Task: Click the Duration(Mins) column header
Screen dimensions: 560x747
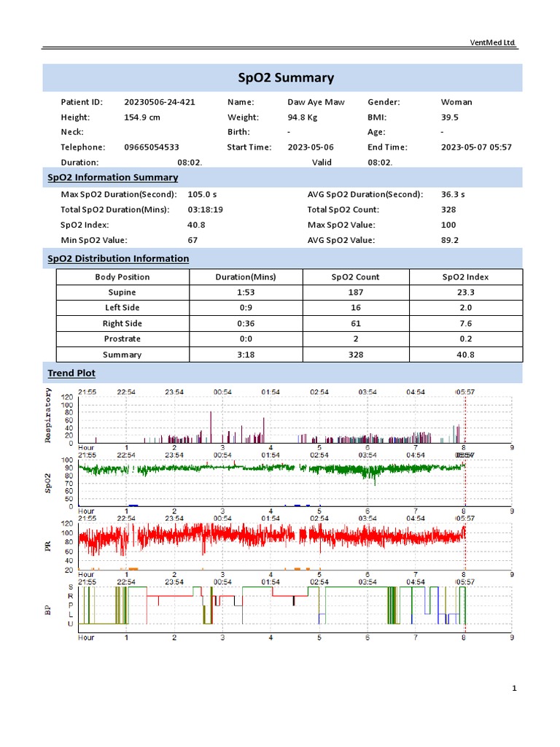Action: tap(246, 277)
